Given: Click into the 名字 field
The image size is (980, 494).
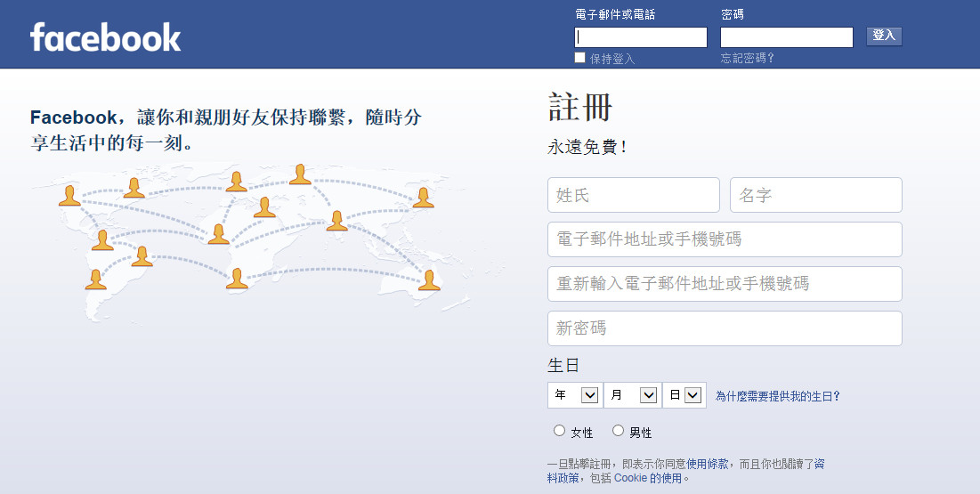Looking at the screenshot, I should 816,195.
